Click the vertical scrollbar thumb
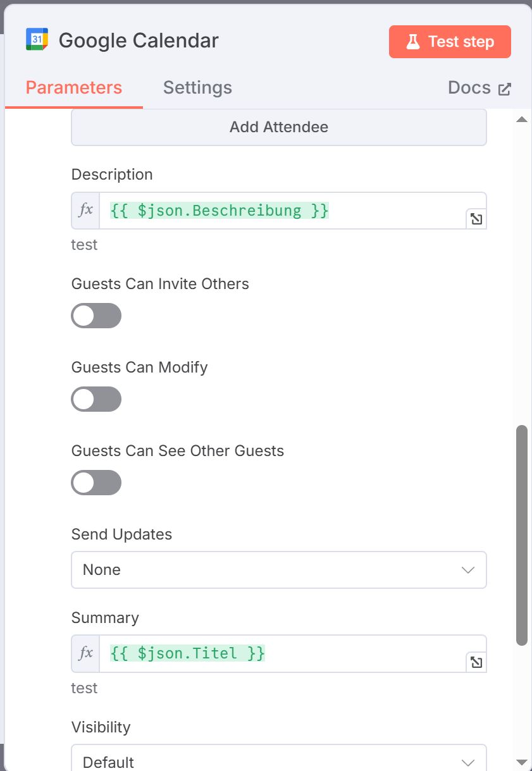 [x=522, y=535]
